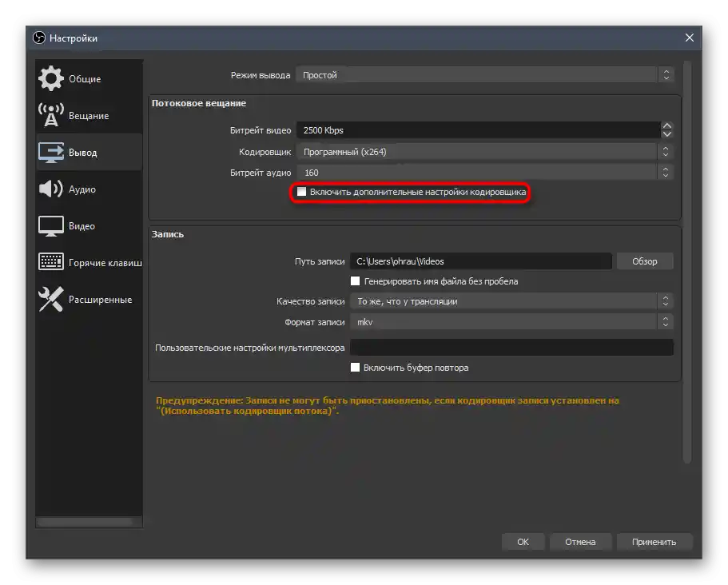Image resolution: width=728 pixels, height=585 pixels.
Task: Open the Видео monitor icon
Action: point(51,226)
